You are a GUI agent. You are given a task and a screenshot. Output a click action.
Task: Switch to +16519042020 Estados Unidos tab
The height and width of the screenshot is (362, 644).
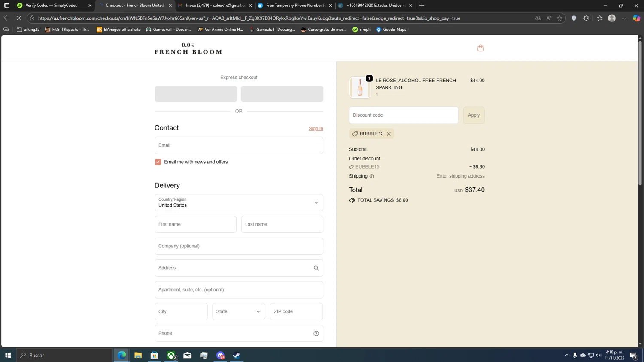coord(375,6)
